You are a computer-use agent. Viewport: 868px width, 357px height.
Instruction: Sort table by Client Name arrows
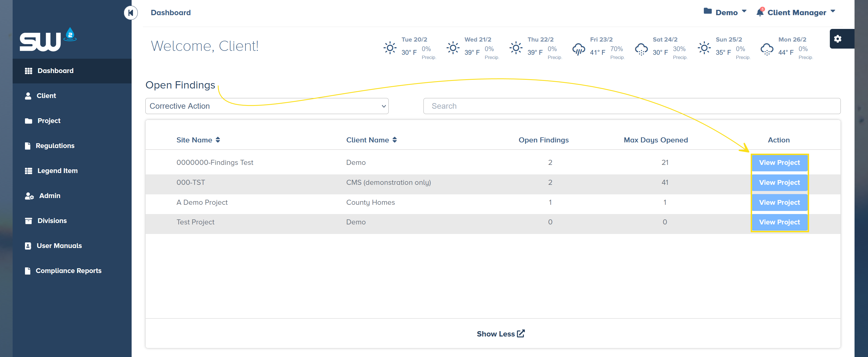[x=395, y=140]
